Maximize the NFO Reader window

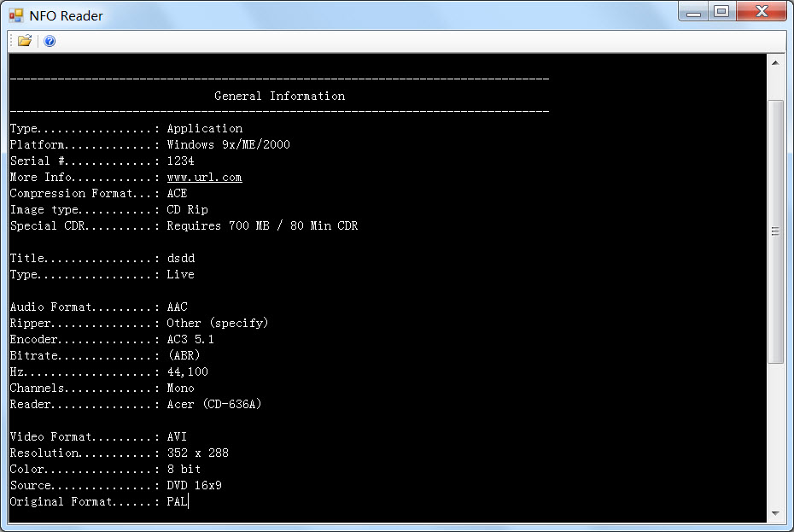[721, 12]
